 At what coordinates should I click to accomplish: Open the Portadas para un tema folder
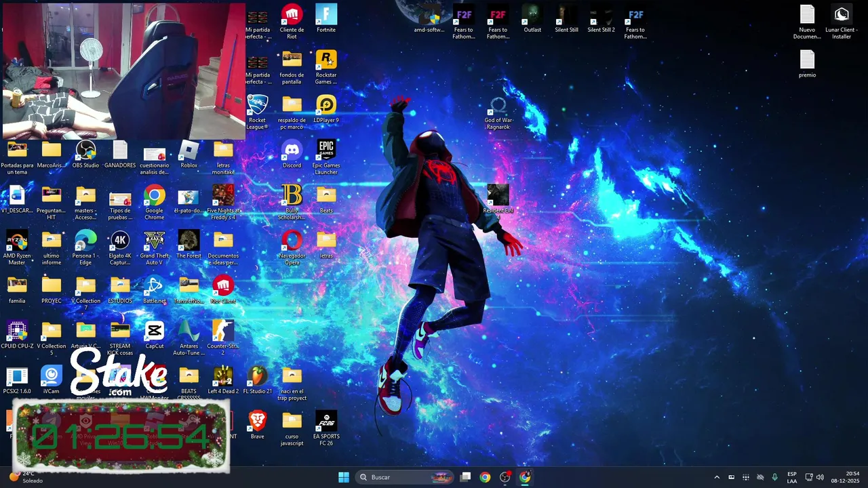point(17,157)
